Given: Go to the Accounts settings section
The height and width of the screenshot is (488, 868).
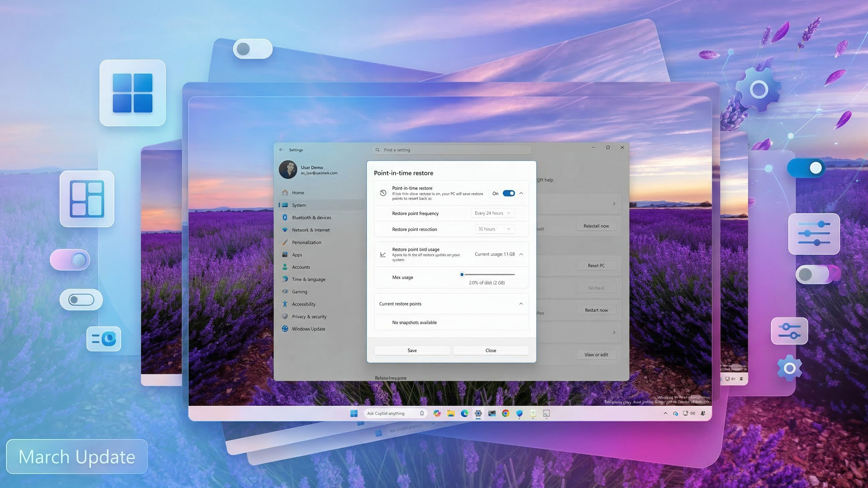Looking at the screenshot, I should (x=301, y=267).
